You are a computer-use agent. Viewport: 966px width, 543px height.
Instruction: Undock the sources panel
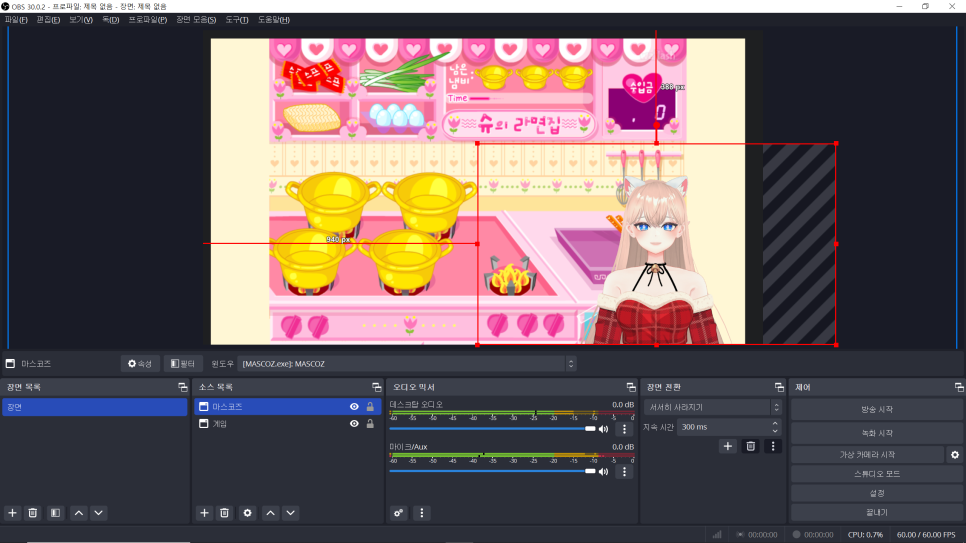377,387
